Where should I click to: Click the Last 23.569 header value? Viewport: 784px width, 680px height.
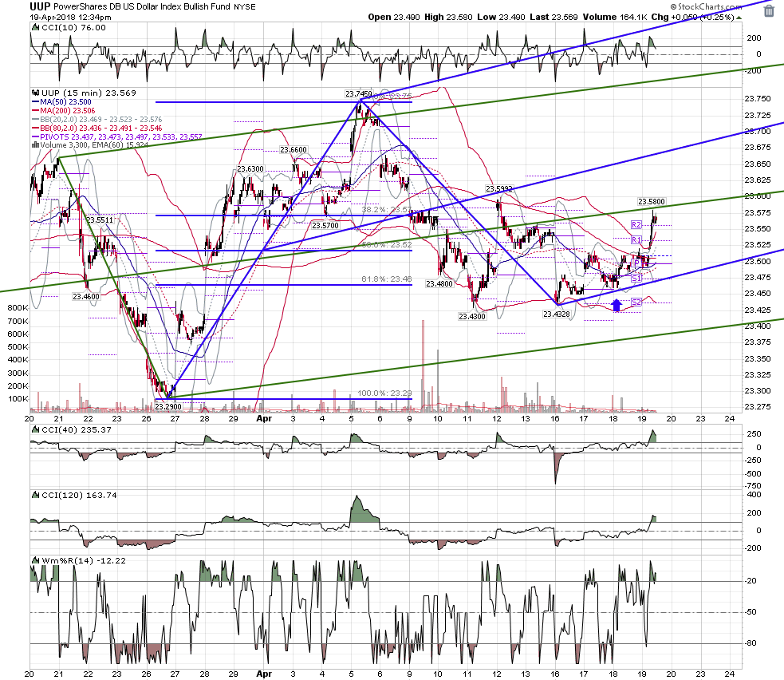point(554,17)
